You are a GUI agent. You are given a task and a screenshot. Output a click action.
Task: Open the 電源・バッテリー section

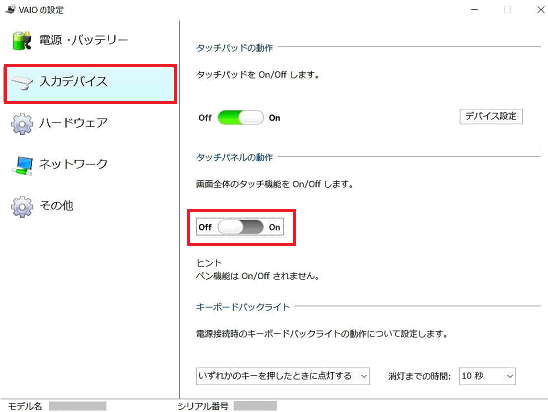tap(83, 41)
